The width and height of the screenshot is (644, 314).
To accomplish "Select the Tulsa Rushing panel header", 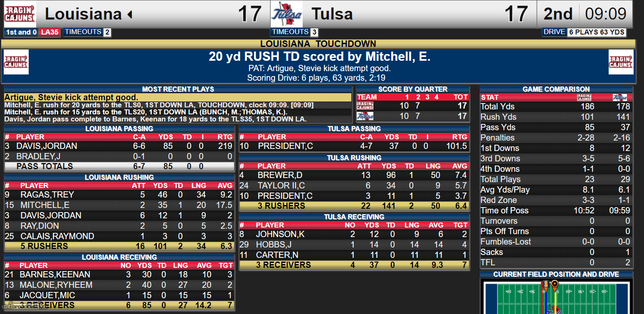I will point(354,158).
